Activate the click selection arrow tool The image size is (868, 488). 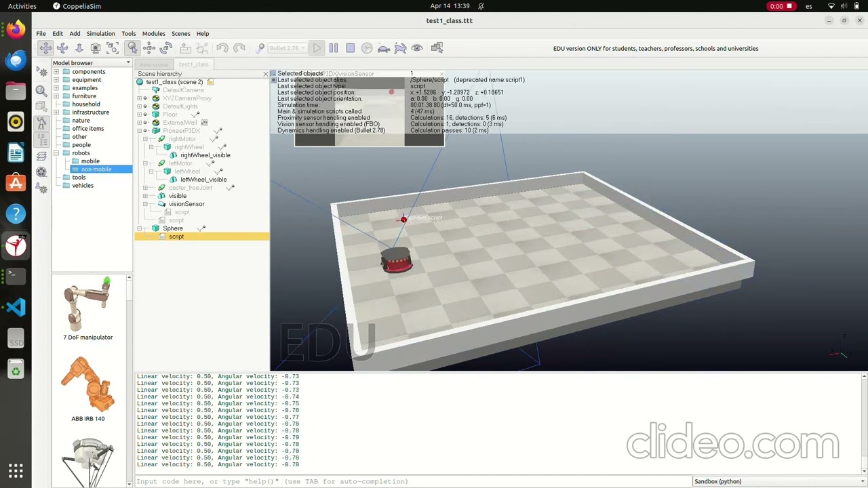[x=132, y=48]
